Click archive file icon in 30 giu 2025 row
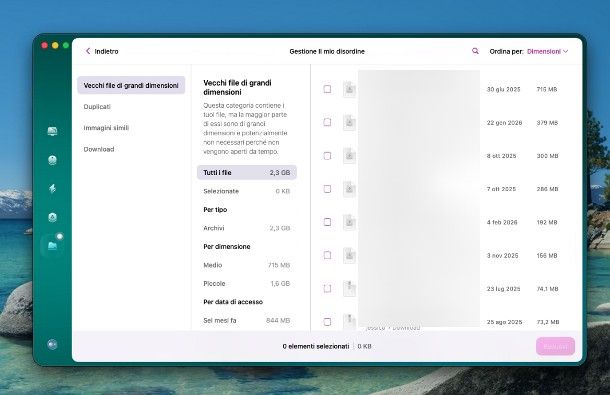Viewport: 610px width, 395px height. 349,89
